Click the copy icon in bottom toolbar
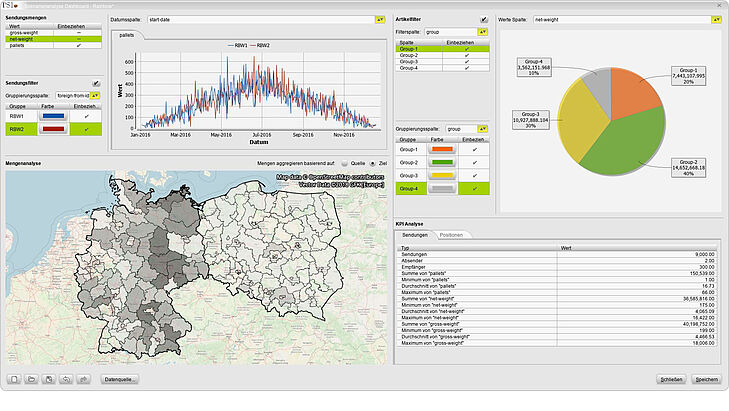This screenshot has width=729, height=411. click(50, 380)
